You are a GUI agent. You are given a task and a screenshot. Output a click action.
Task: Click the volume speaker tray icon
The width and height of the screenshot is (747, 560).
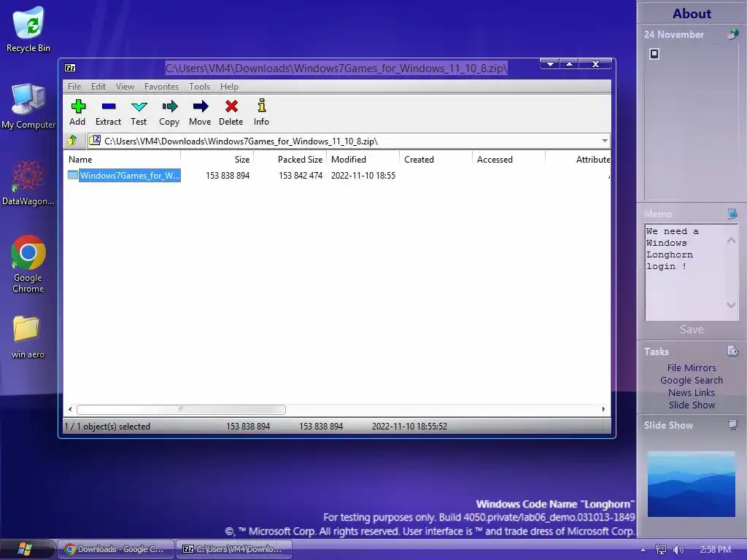678,550
